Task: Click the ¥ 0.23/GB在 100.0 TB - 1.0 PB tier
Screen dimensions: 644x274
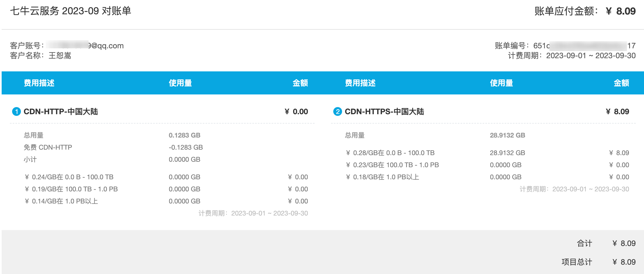Action: (x=392, y=165)
